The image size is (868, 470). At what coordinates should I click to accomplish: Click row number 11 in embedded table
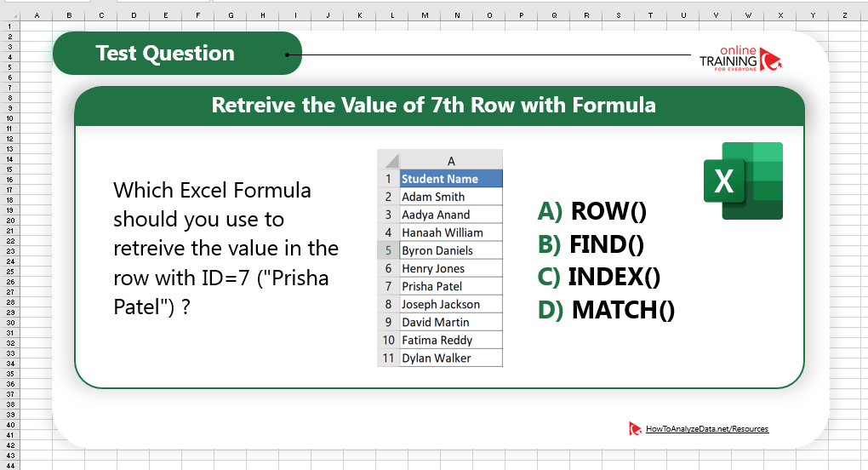[389, 358]
